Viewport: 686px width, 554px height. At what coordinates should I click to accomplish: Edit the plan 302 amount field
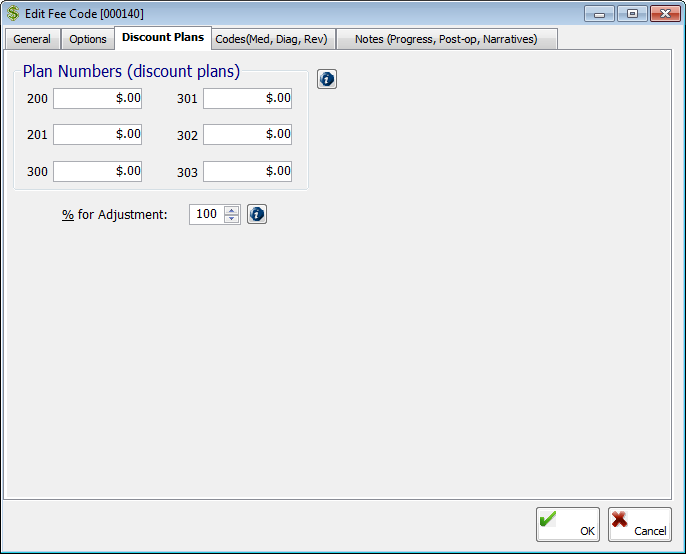(x=247, y=134)
